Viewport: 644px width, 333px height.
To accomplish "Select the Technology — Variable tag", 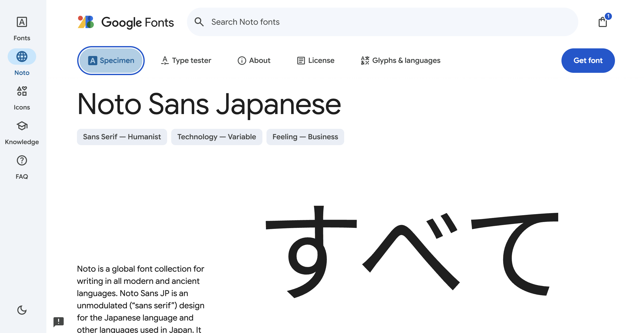I will 217,137.
